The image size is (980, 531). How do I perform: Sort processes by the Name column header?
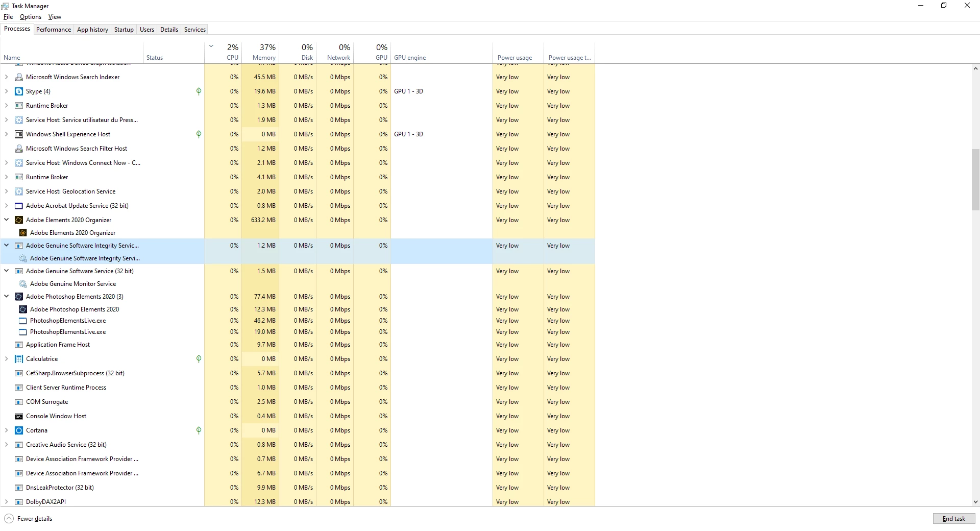[71, 53]
